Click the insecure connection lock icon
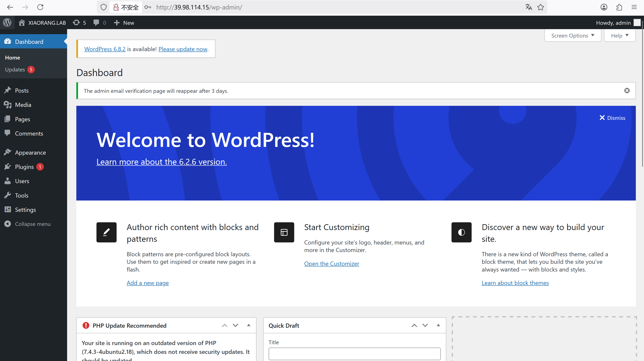 tap(116, 7)
